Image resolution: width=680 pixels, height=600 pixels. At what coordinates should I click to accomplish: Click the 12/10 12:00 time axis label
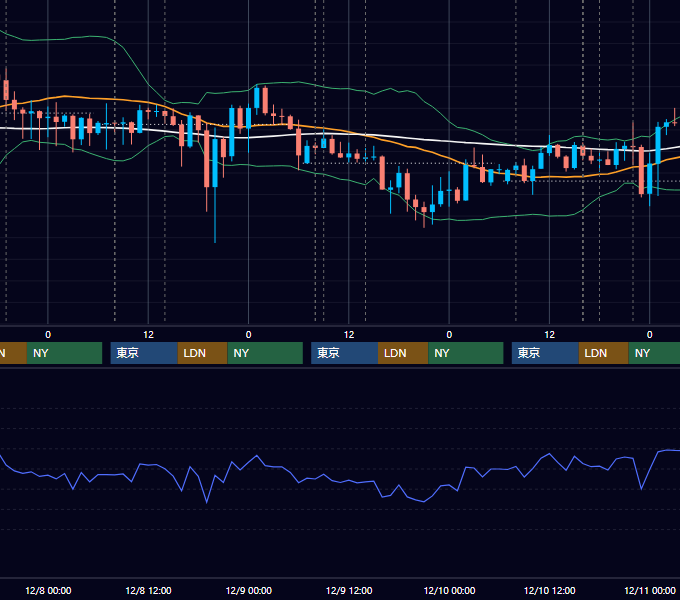549,590
